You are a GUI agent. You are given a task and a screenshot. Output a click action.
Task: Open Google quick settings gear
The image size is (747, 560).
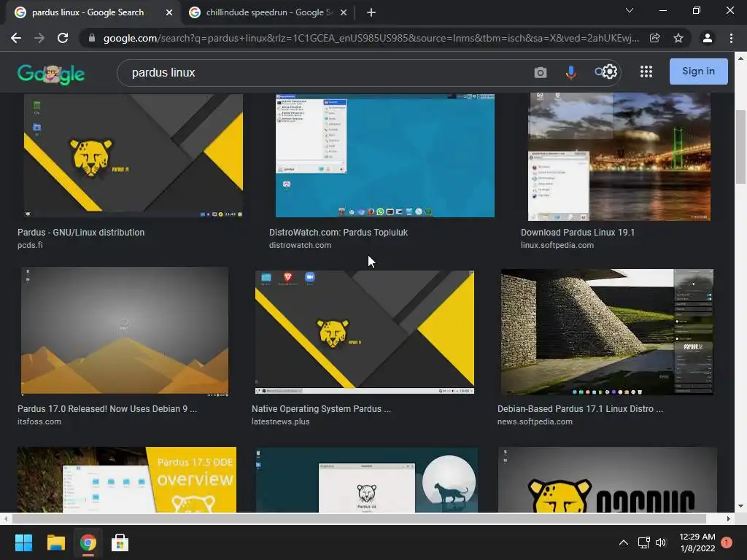coord(610,72)
